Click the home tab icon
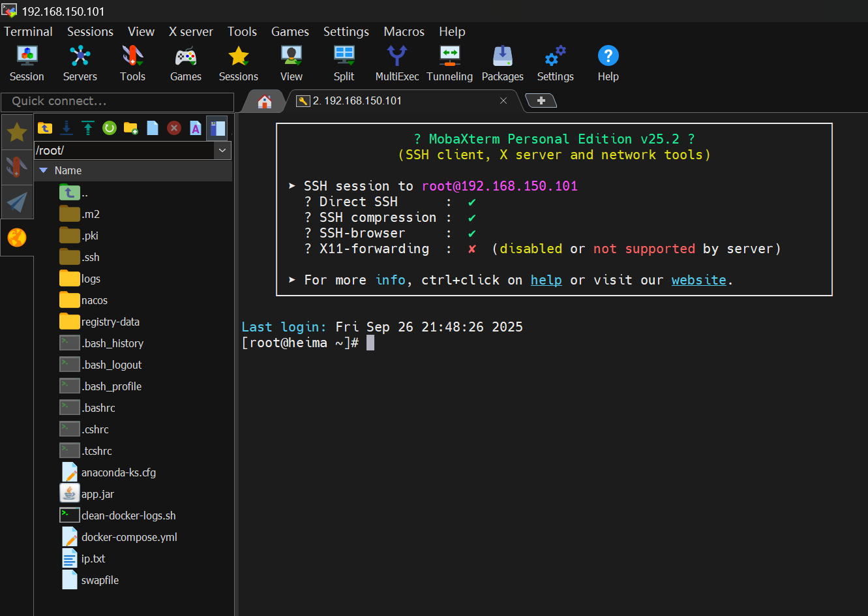 (264, 101)
